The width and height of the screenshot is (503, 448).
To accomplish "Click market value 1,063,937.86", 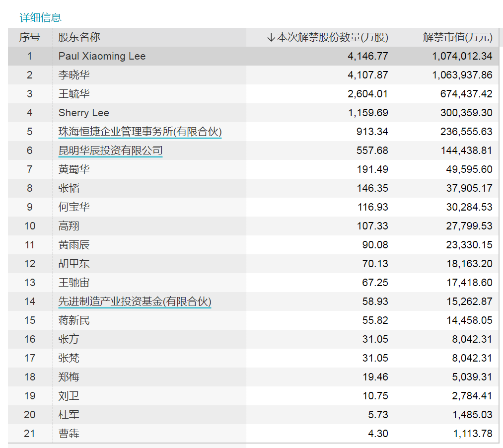I will coord(462,75).
